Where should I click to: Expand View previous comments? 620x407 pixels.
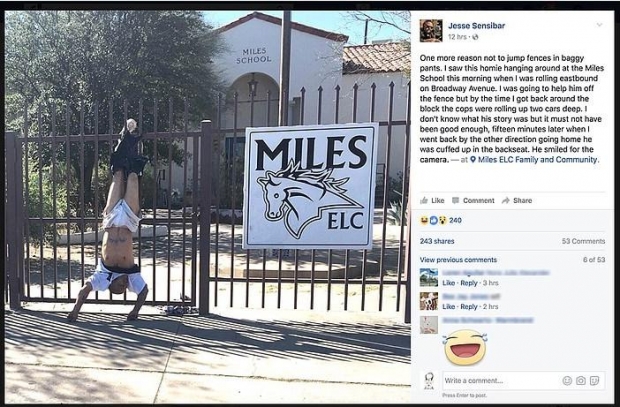coord(458,260)
